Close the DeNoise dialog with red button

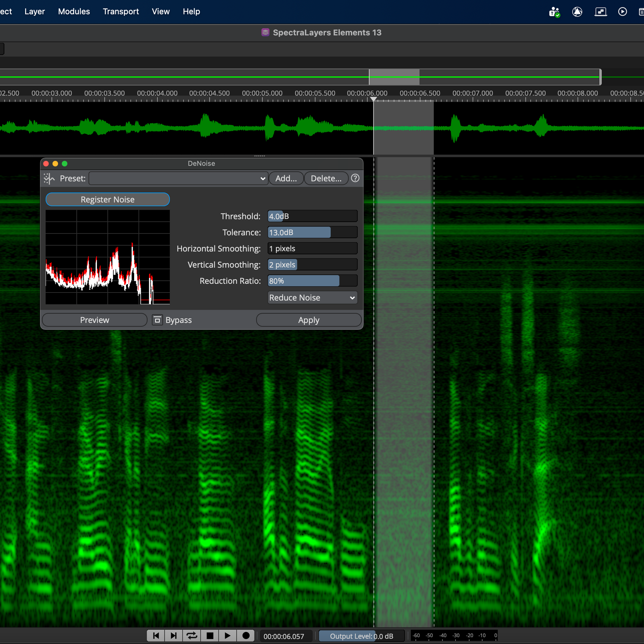pyautogui.click(x=46, y=164)
